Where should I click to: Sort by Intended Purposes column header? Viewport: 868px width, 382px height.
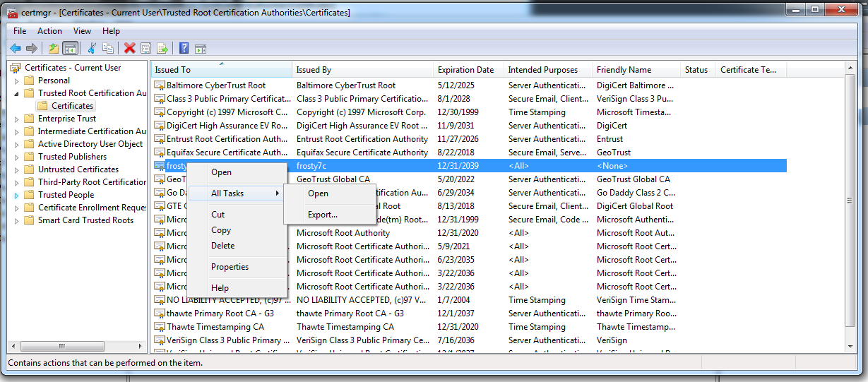pos(548,70)
